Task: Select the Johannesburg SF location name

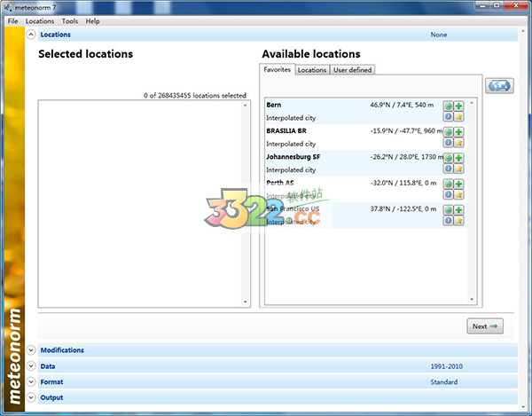Action: [293, 157]
